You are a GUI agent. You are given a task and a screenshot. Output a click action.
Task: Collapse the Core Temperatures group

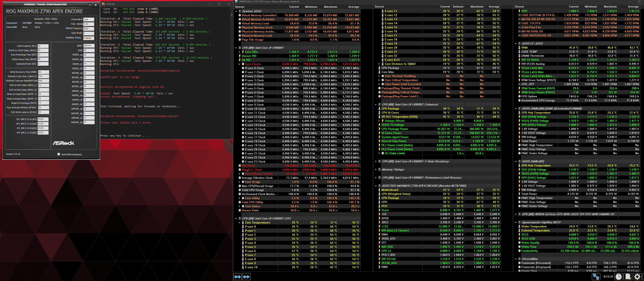pyautogui.click(x=239, y=223)
